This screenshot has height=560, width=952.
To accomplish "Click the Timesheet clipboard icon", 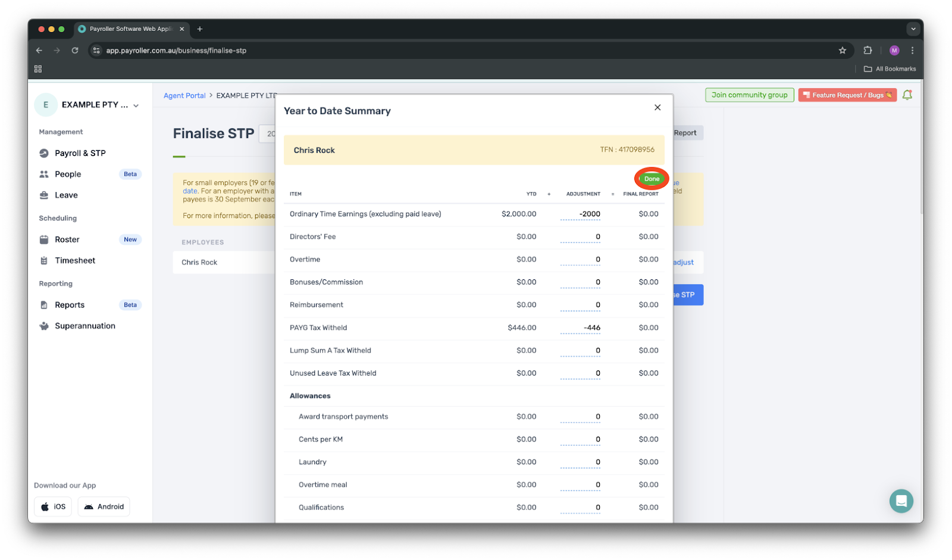I will pyautogui.click(x=44, y=260).
